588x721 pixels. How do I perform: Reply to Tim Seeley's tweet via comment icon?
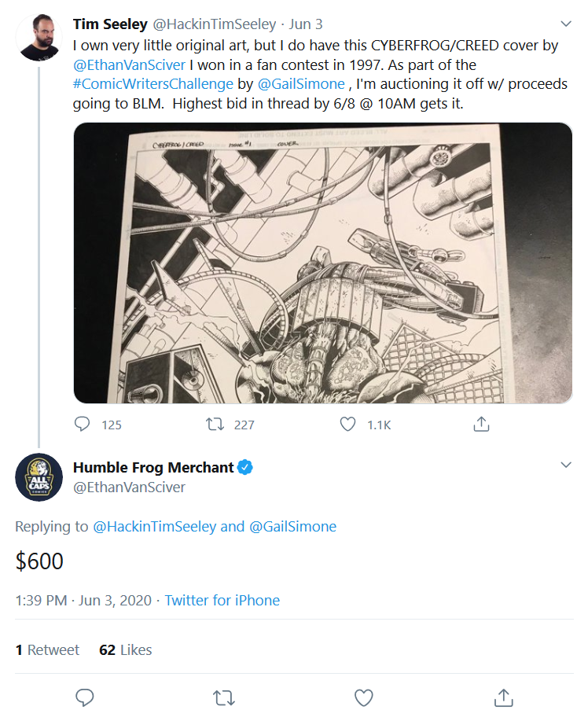pos(83,424)
